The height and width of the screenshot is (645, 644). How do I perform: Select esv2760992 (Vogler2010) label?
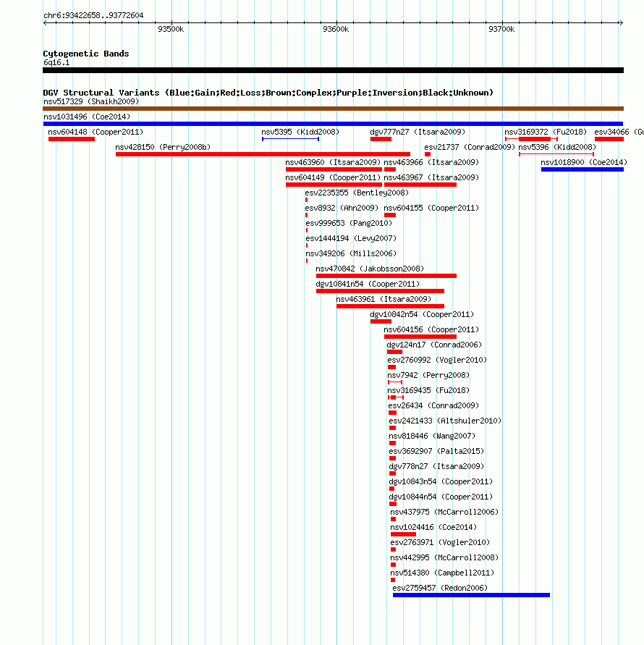[x=437, y=361]
